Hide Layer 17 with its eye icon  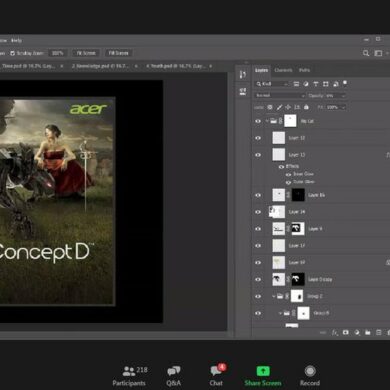(258, 246)
